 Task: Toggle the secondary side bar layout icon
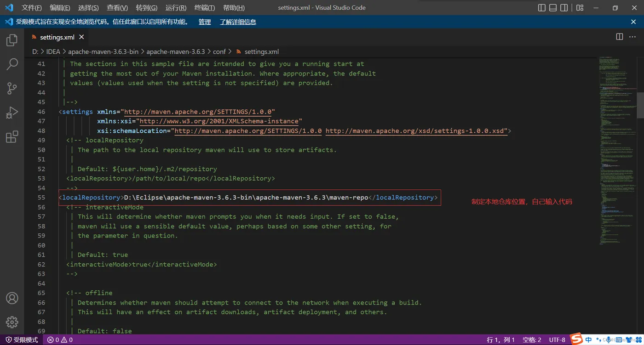point(564,8)
